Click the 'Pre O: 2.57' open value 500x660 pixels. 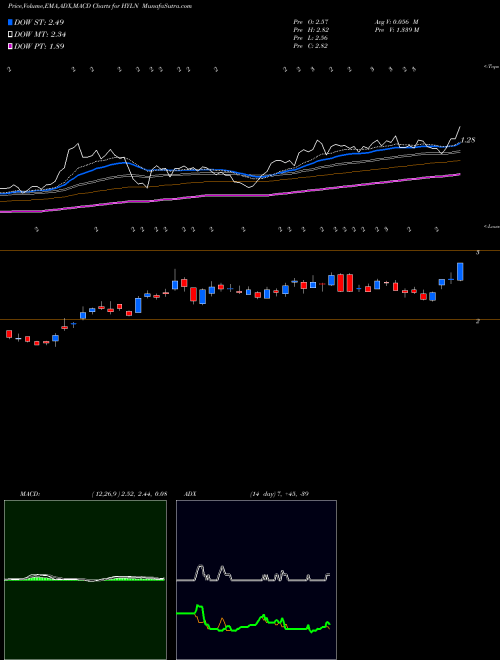click(311, 21)
